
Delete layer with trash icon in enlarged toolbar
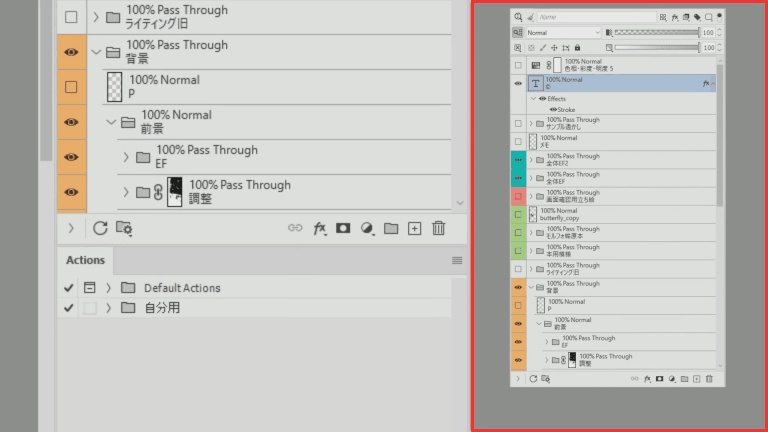438,228
